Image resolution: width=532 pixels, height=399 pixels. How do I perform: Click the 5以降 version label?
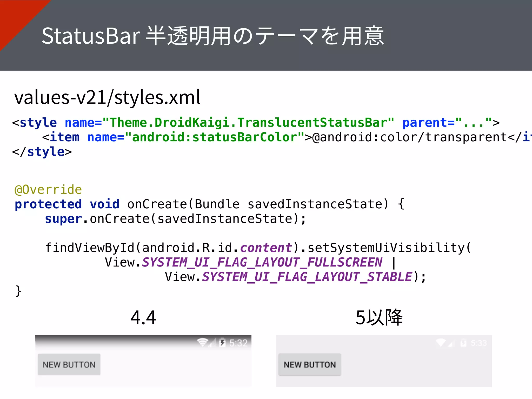[x=379, y=317]
